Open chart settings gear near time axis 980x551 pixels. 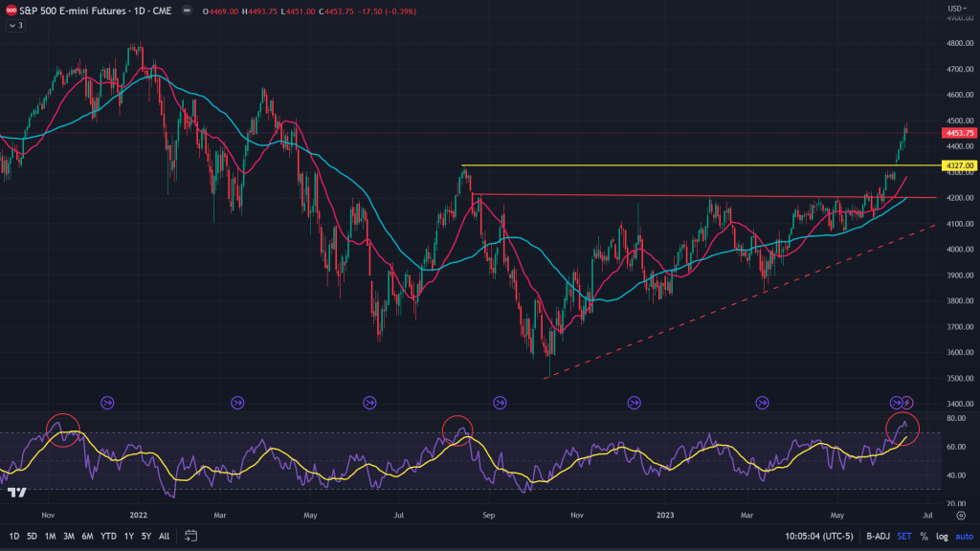click(960, 515)
